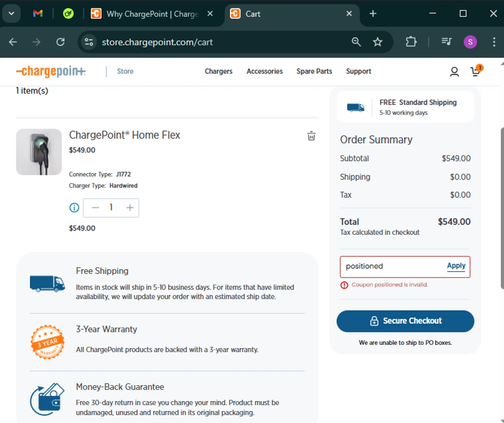Viewport: 504px width, 423px height.
Task: Open the Chrome profile avatar S
Action: 470,42
